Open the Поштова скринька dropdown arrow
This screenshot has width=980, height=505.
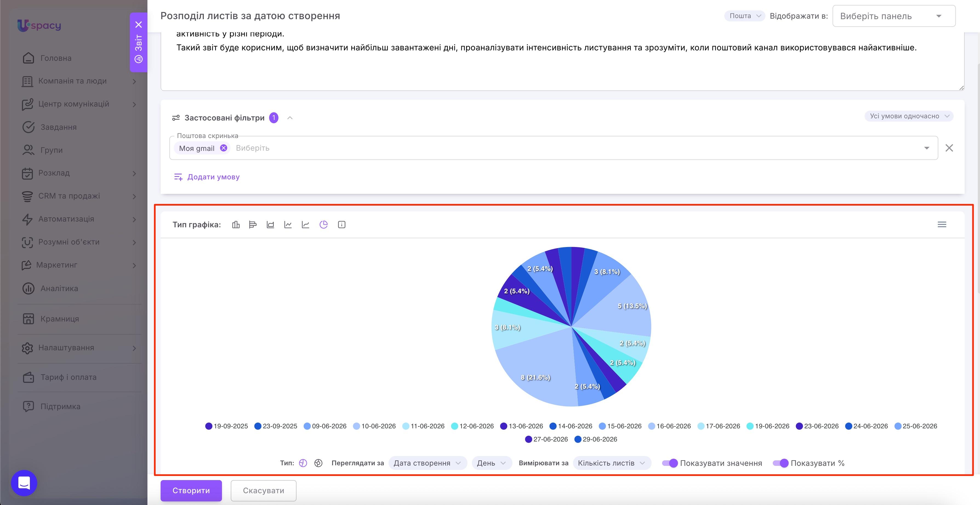point(926,148)
